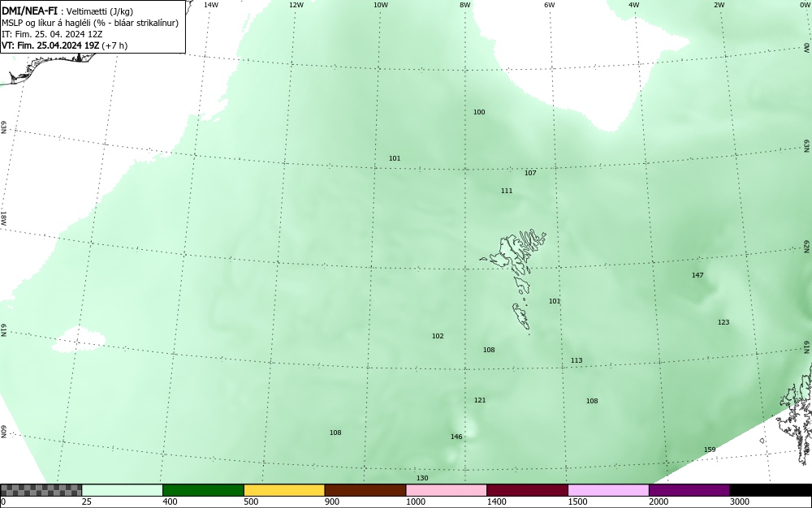Screen dimensions: 812x508
Task: Pick the maroon 1400–1500 legend swatch
Action: click(527, 490)
